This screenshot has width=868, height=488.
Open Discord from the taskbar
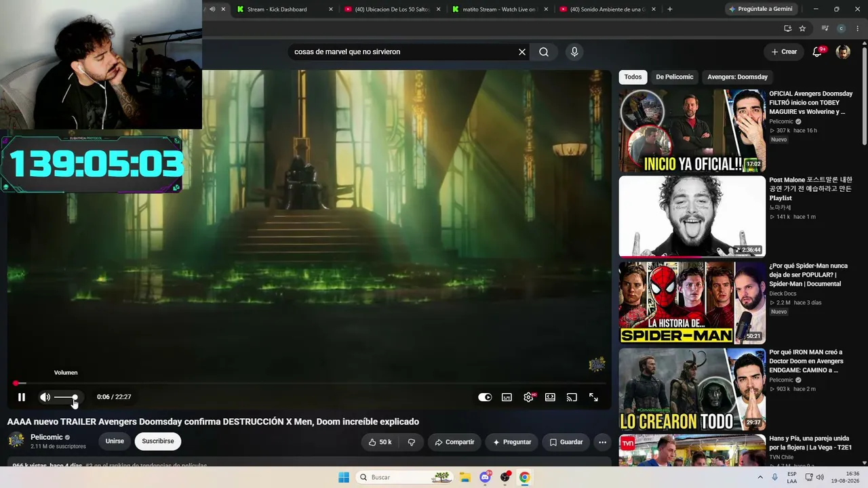pos(486,477)
